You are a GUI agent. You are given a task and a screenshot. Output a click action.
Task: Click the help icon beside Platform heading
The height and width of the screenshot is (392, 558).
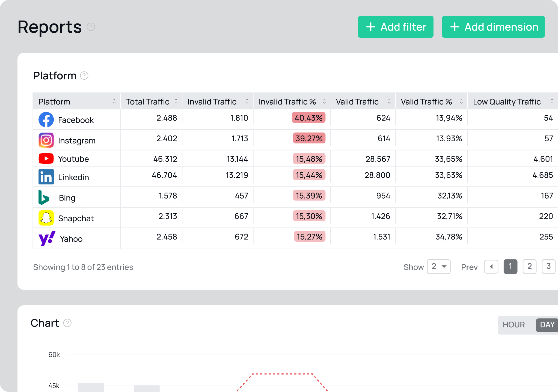click(x=84, y=76)
